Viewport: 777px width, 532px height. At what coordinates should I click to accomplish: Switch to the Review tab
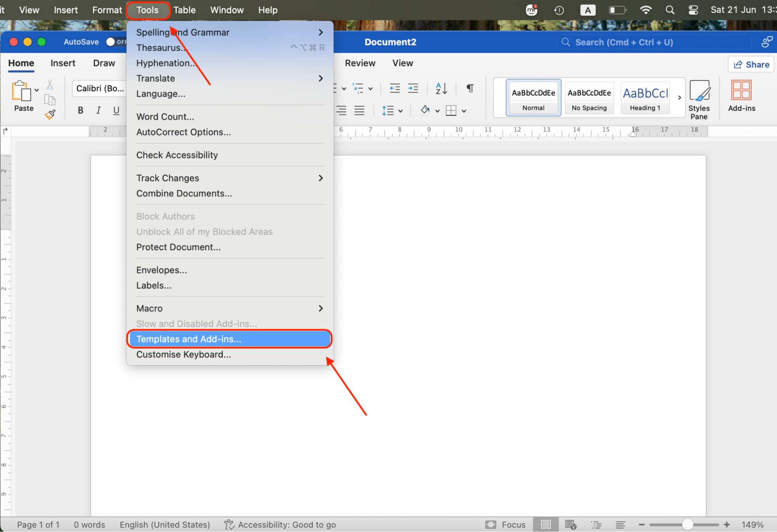pyautogui.click(x=360, y=63)
